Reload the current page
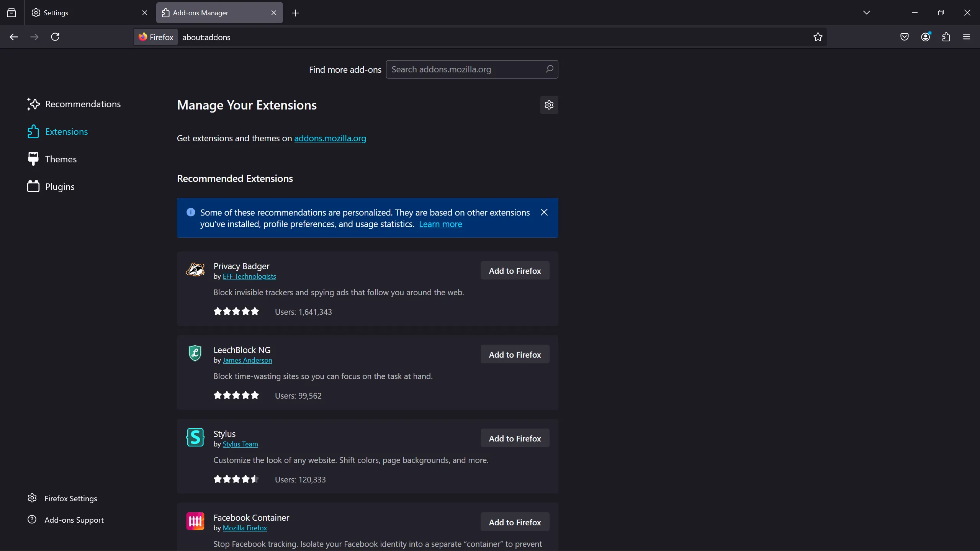Viewport: 980px width, 551px height. pyautogui.click(x=56, y=37)
